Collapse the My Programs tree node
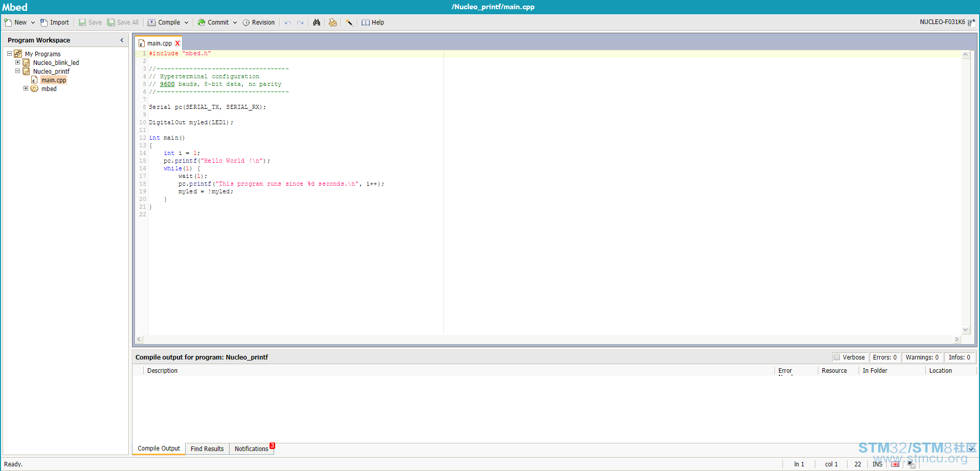Image resolution: width=980 pixels, height=471 pixels. pos(9,54)
